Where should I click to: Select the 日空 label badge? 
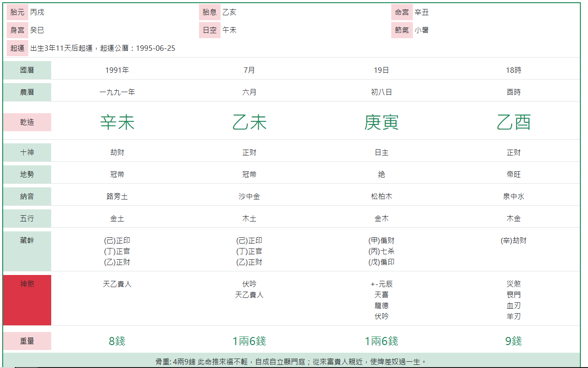point(209,30)
